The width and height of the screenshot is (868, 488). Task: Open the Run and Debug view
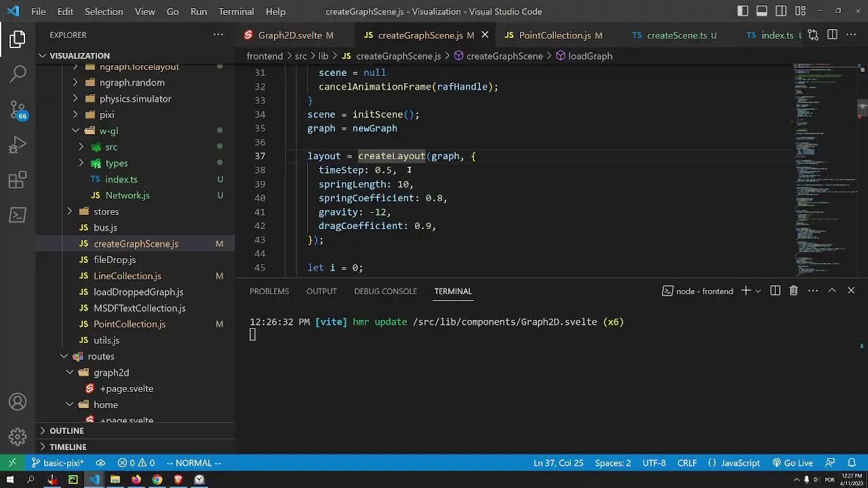click(18, 144)
